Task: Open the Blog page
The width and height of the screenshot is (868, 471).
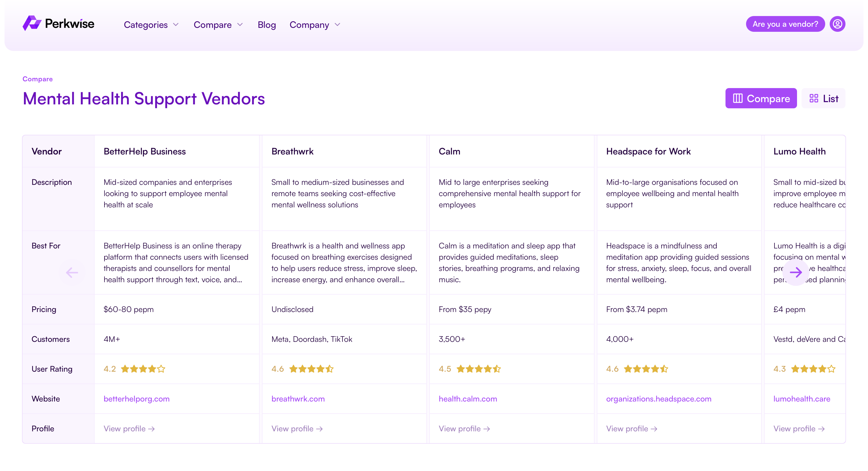Action: tap(266, 25)
